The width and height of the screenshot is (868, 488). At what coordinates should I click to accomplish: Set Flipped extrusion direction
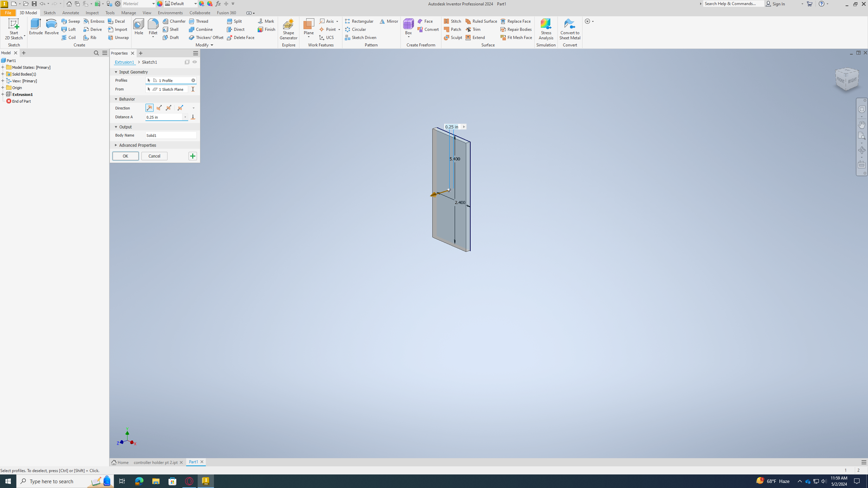159,108
